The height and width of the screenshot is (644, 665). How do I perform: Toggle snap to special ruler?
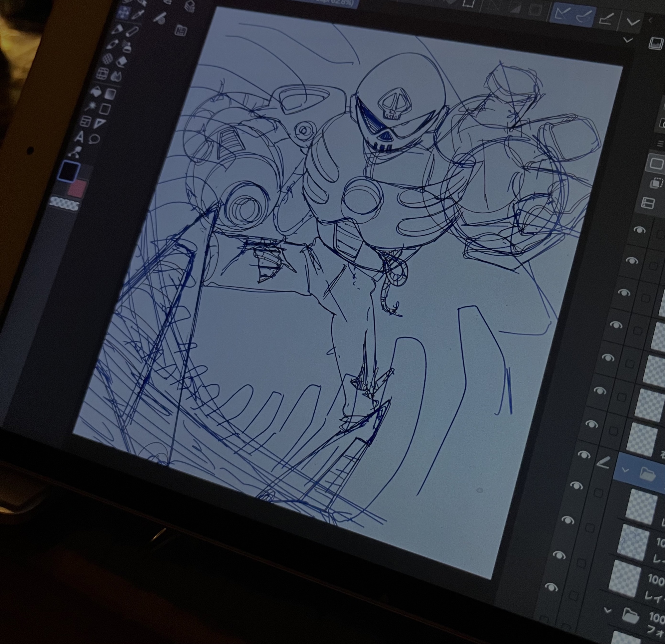(584, 16)
